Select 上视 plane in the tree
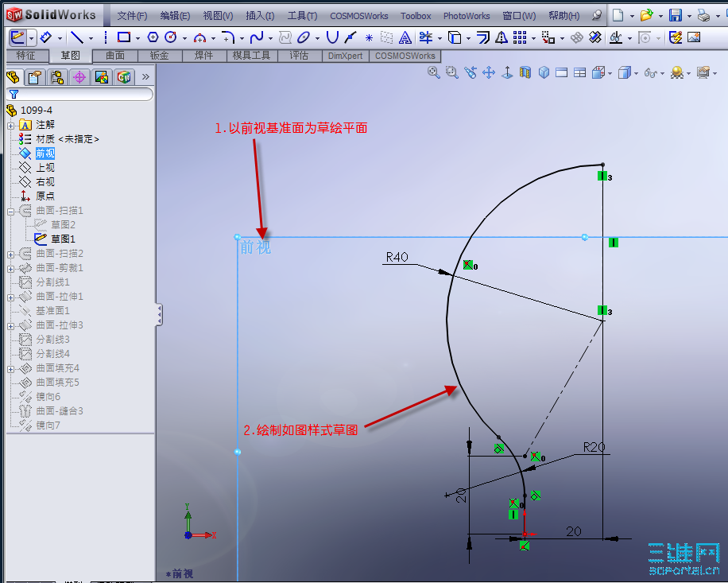 coord(45,168)
